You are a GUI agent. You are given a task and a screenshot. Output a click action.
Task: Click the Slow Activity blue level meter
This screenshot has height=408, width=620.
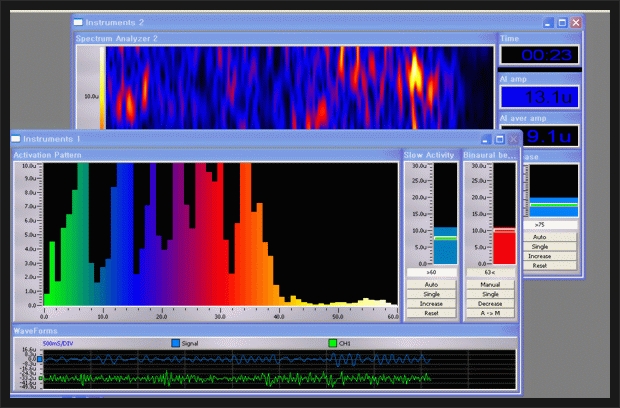pos(445,213)
